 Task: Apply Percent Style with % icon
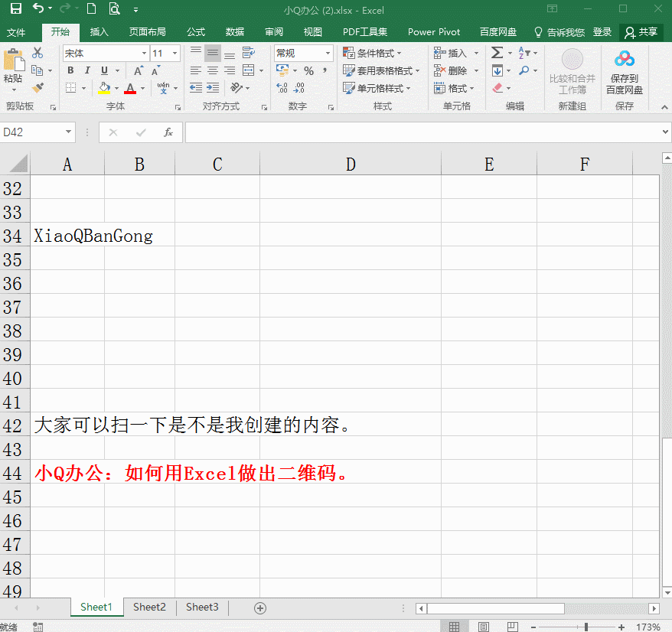(308, 70)
